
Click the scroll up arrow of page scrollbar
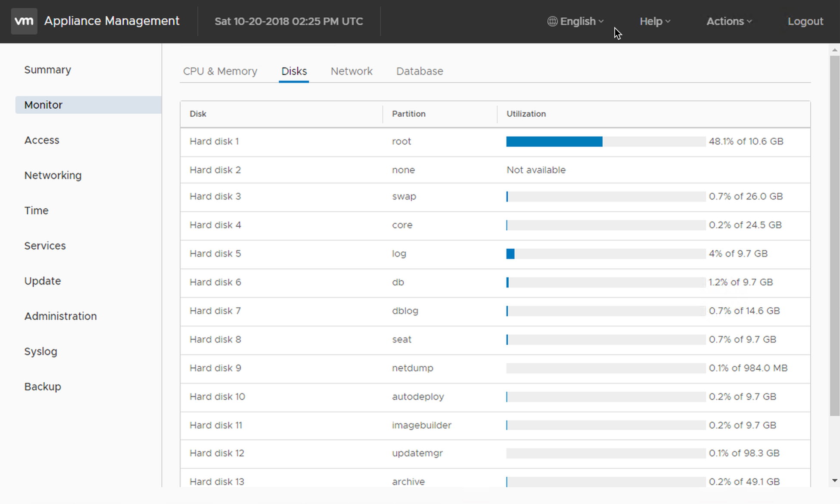pyautogui.click(x=835, y=50)
